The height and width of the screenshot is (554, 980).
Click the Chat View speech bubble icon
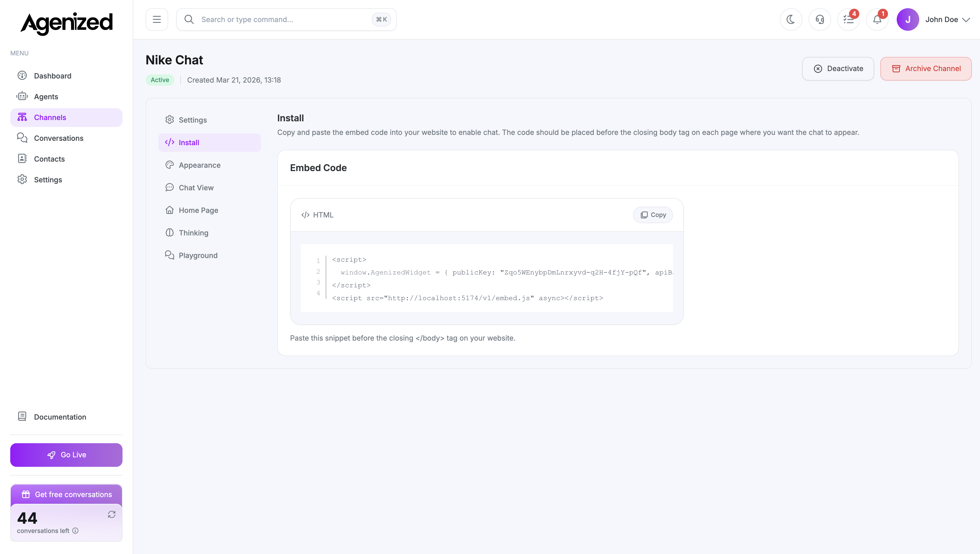click(x=170, y=187)
